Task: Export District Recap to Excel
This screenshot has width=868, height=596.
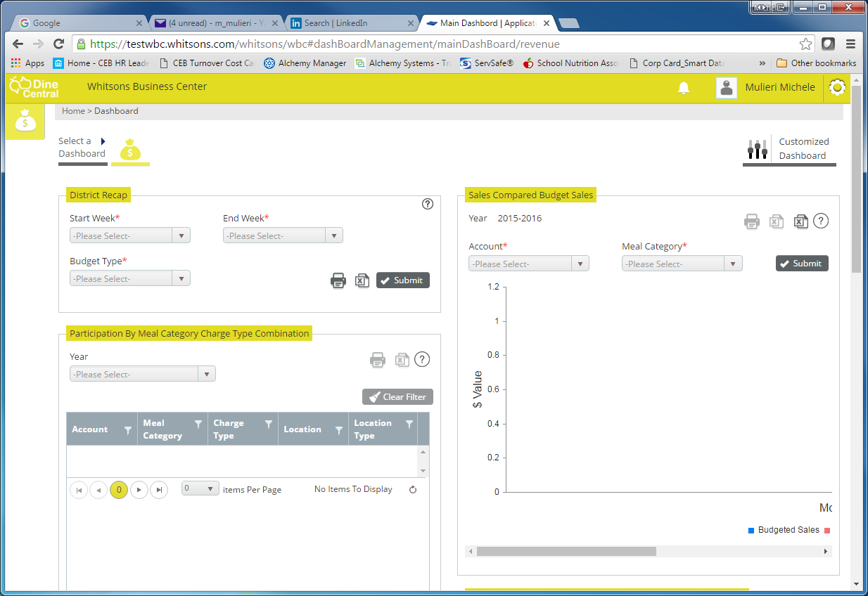Action: [x=362, y=280]
